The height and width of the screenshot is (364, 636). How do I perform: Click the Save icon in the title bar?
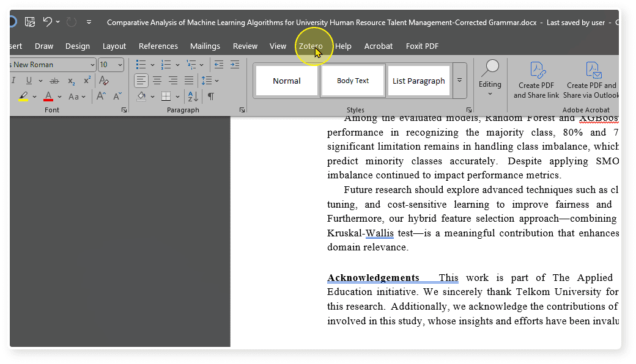[29, 22]
